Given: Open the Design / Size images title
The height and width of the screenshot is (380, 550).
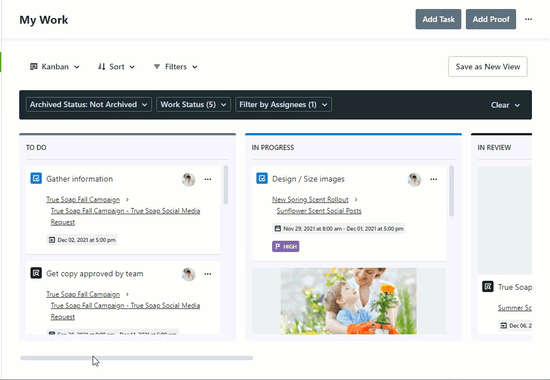Looking at the screenshot, I should click(x=308, y=179).
